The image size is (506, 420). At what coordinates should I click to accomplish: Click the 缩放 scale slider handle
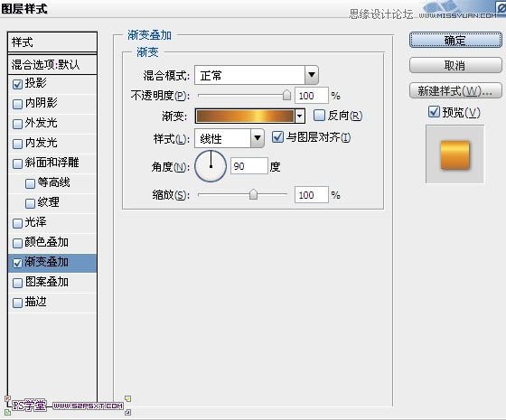coord(253,194)
